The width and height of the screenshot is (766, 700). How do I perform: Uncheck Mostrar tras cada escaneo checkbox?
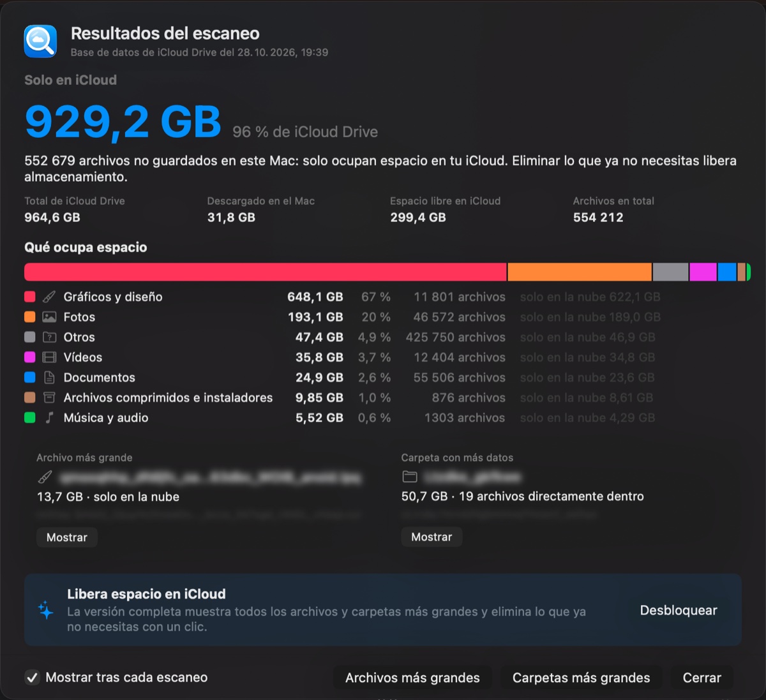pos(32,678)
